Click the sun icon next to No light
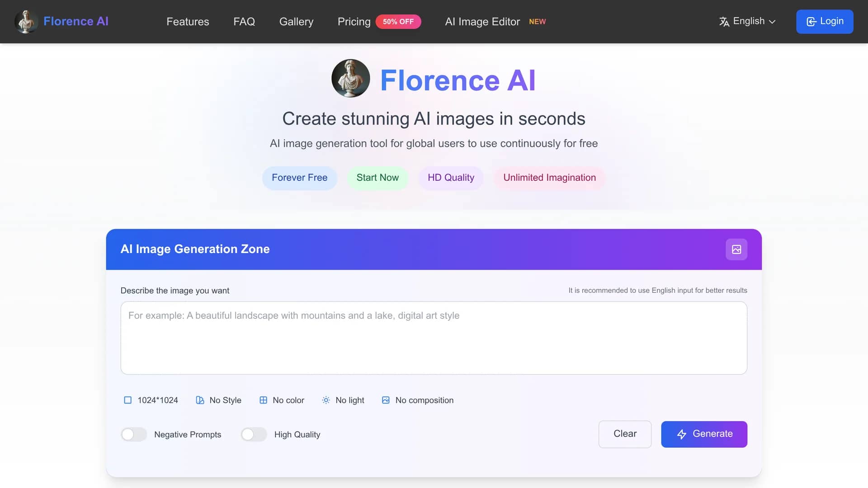Viewport: 868px width, 488px height. (x=326, y=400)
